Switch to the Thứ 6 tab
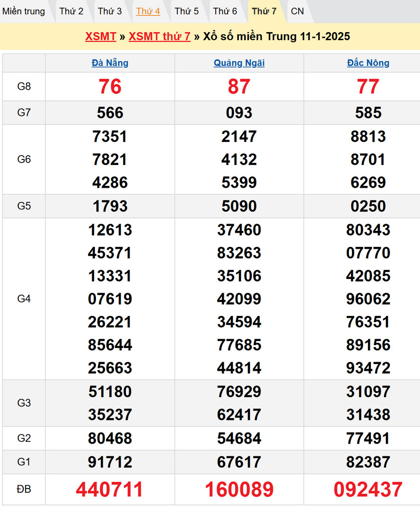The image size is (420, 506). click(x=225, y=11)
